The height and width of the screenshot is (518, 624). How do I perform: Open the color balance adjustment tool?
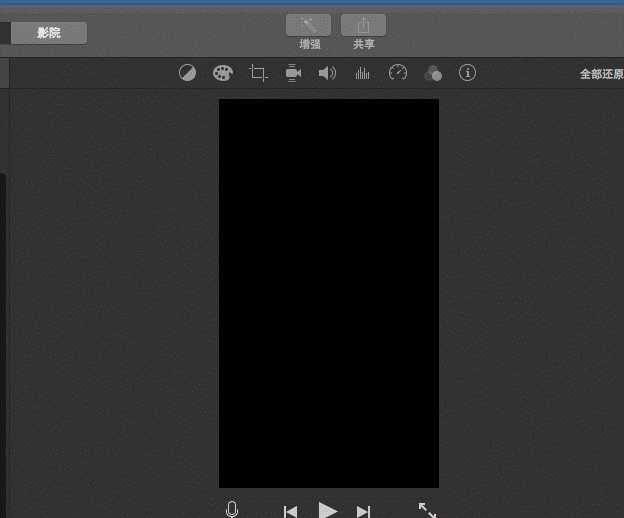(187, 73)
